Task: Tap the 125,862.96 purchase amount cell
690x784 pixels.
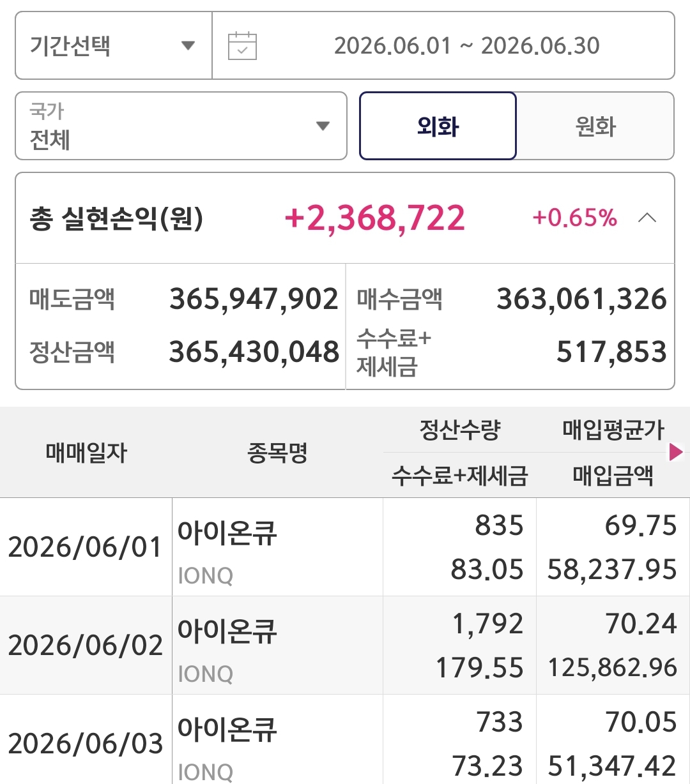Action: [x=613, y=668]
